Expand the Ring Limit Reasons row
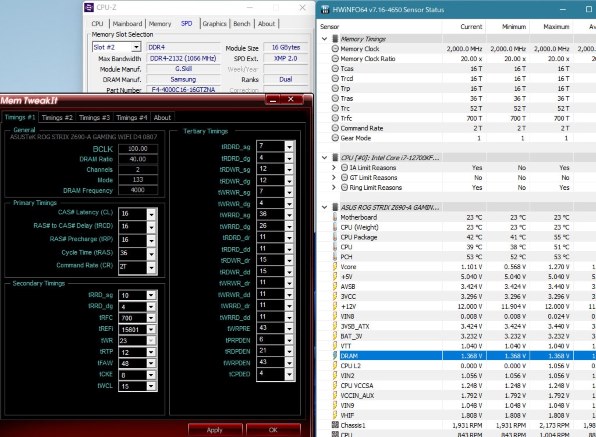Image resolution: width=596 pixels, height=437 pixels. coord(334,187)
